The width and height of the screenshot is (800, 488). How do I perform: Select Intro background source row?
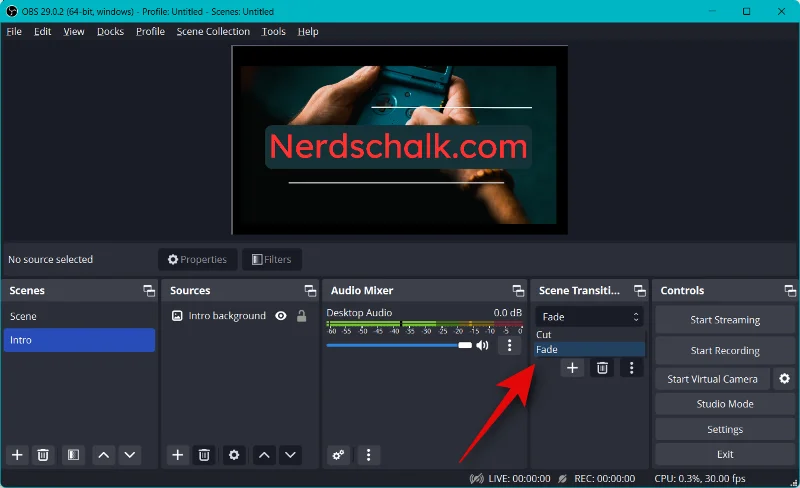click(240, 316)
